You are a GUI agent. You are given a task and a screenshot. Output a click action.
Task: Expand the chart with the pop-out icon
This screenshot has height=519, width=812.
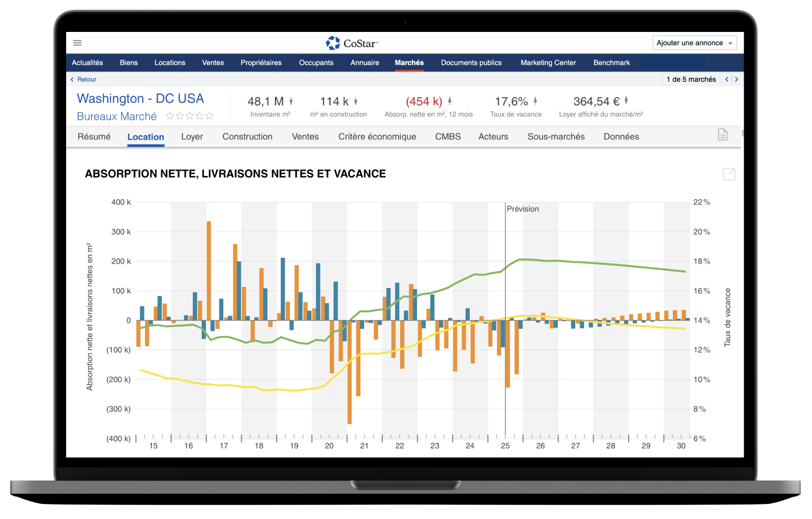(729, 174)
